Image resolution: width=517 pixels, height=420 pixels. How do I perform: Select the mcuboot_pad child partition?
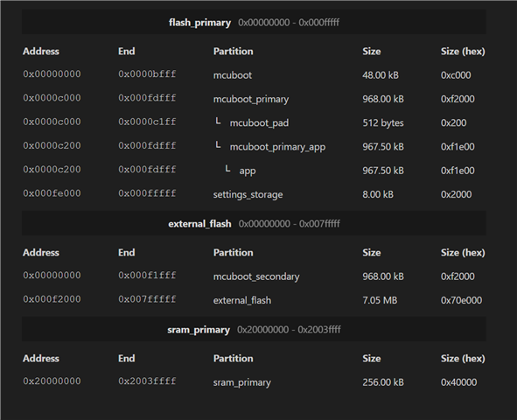259,123
